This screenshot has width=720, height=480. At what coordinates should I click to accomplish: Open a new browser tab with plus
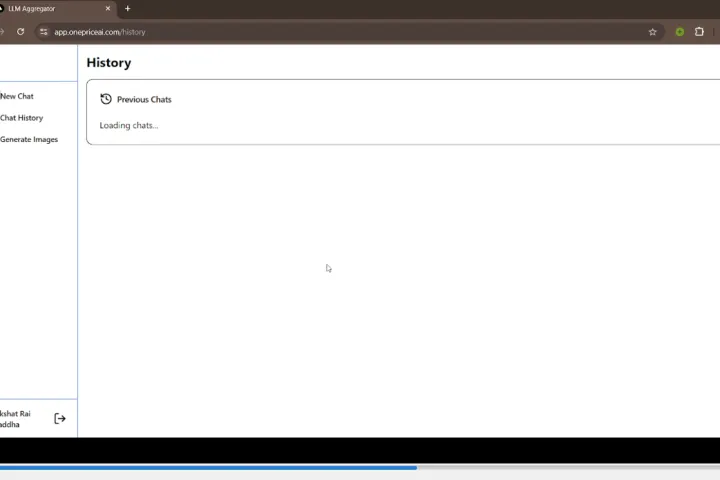click(127, 9)
